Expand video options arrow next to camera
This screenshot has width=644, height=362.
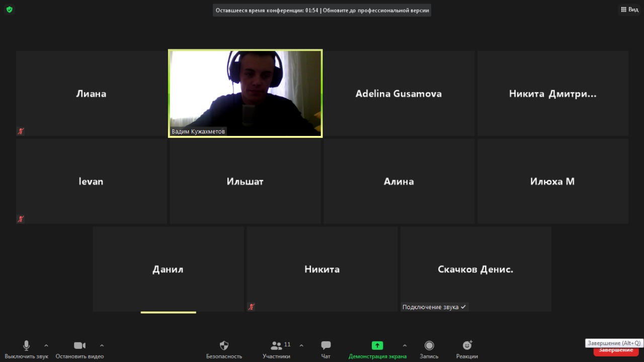pos(102,345)
